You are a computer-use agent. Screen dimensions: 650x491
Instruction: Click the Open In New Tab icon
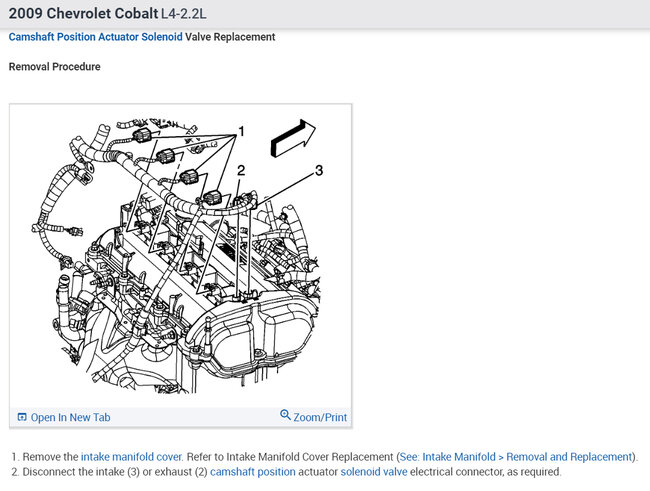click(x=22, y=417)
